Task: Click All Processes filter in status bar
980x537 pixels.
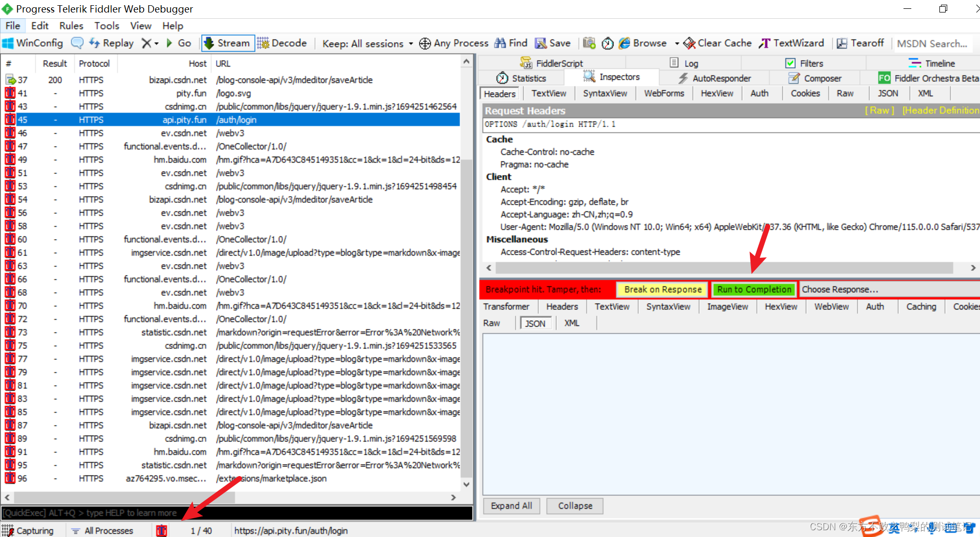Action: [x=103, y=530]
